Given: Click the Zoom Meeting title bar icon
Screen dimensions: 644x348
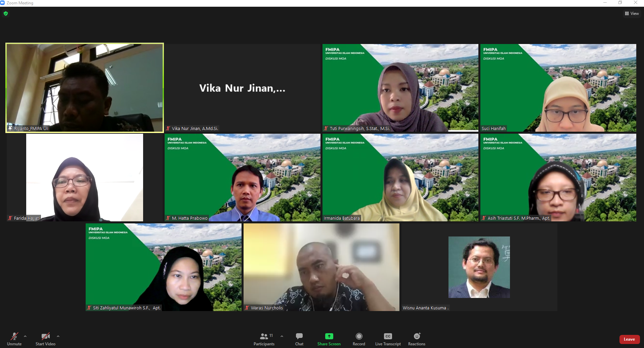Looking at the screenshot, I should coord(2,3).
